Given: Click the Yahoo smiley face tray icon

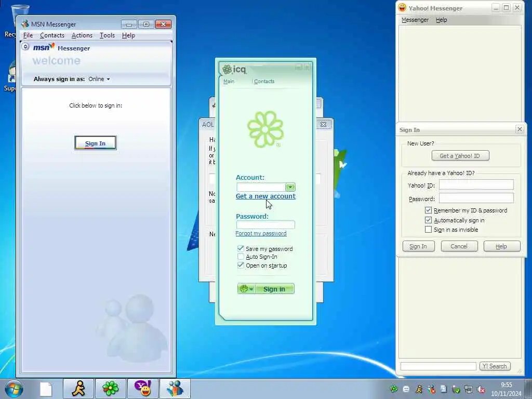Looking at the screenshot, I should tap(406, 389).
